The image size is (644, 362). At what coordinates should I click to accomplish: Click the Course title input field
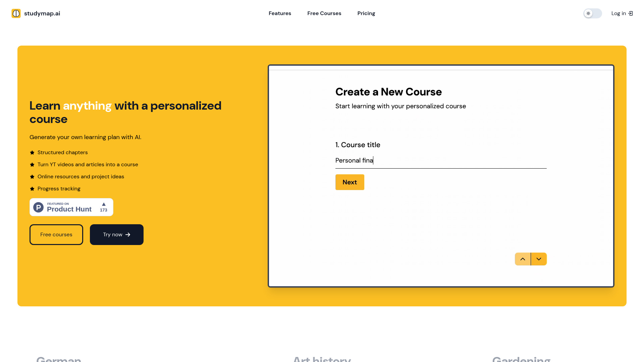coord(441,160)
